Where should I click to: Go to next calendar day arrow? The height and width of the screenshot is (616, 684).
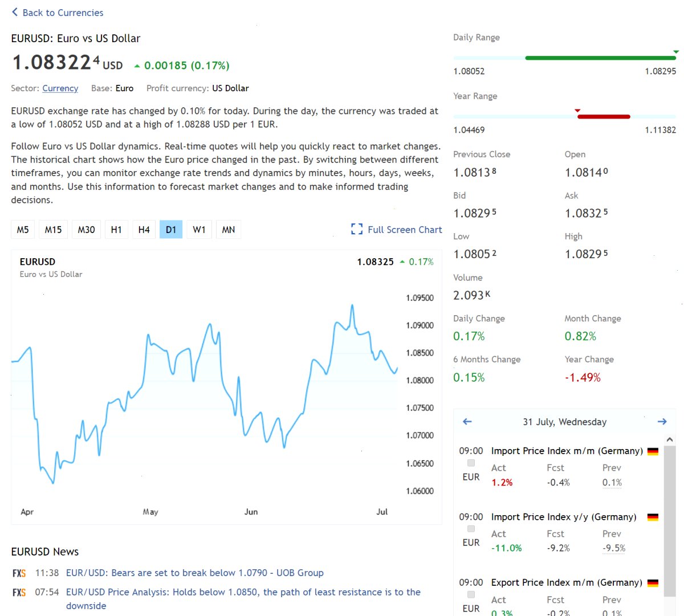662,422
